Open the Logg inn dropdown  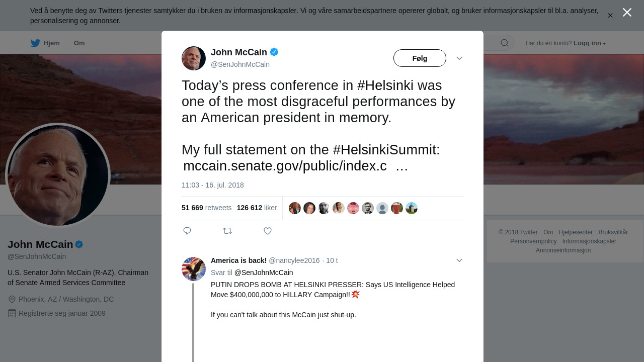tap(590, 43)
